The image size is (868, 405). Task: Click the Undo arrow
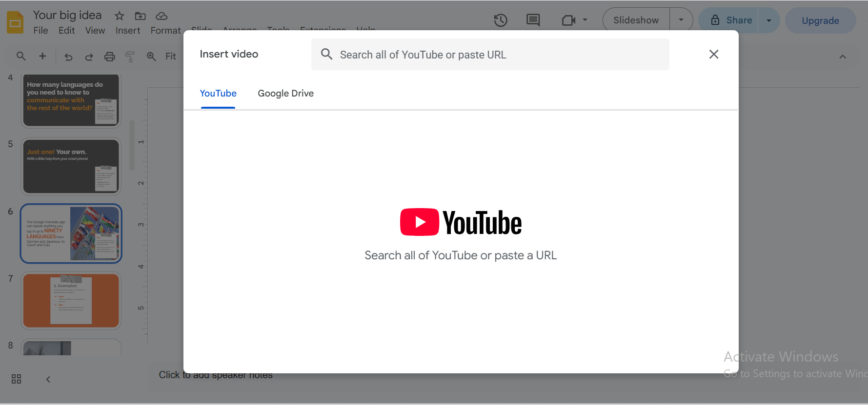[68, 57]
